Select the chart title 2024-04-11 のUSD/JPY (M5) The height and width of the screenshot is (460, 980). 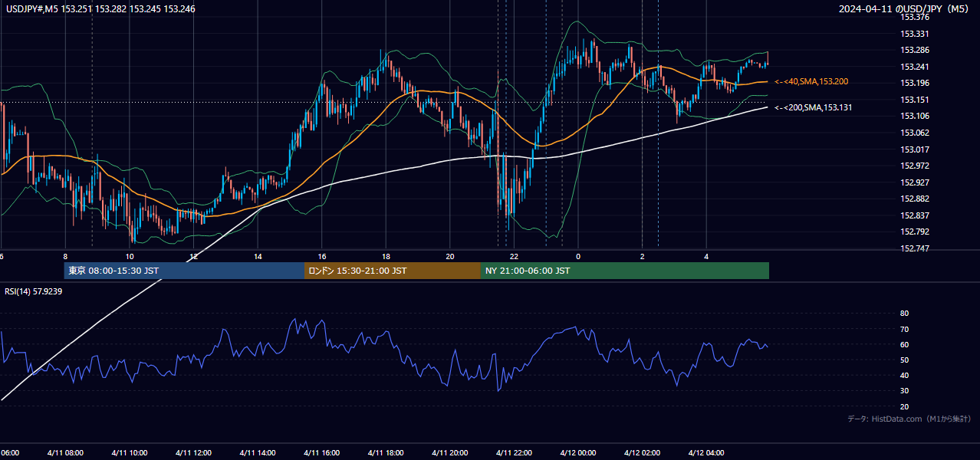point(905,8)
